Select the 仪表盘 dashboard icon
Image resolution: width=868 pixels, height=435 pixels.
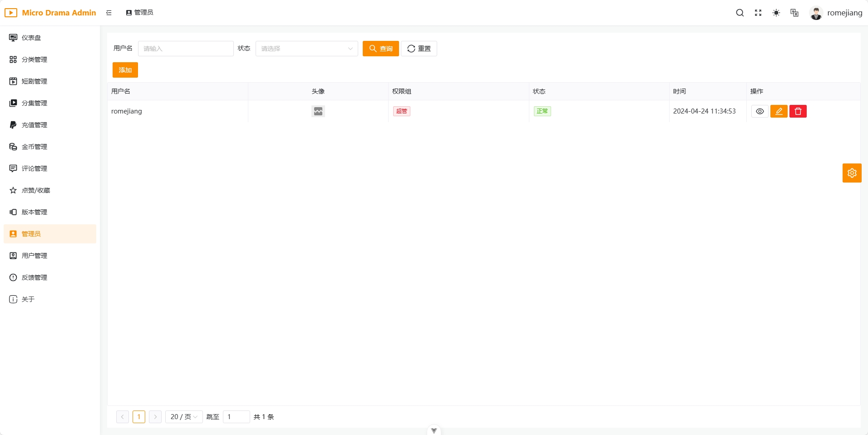click(x=13, y=37)
